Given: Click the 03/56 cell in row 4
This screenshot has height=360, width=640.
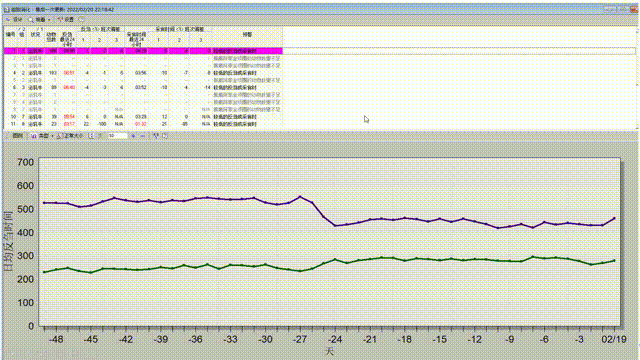Looking at the screenshot, I should click(140, 73).
